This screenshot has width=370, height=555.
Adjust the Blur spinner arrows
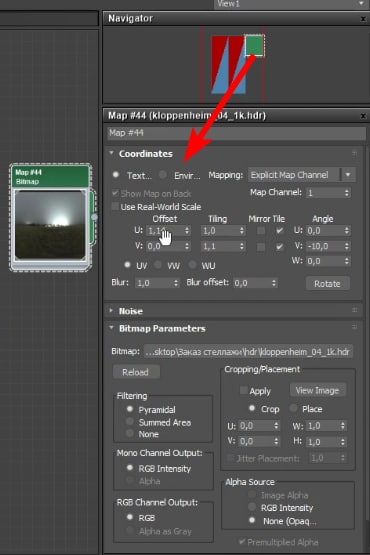pyautogui.click(x=176, y=283)
